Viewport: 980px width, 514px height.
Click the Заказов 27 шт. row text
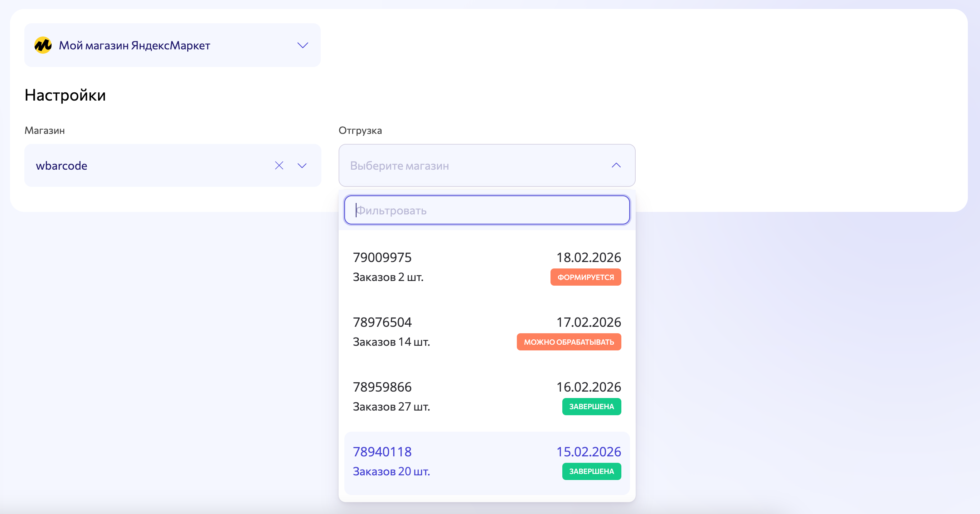point(391,407)
